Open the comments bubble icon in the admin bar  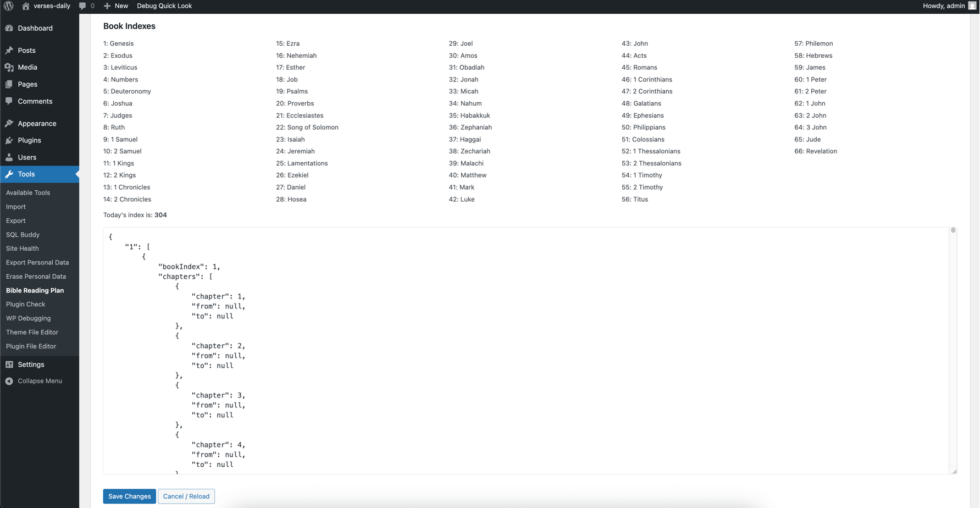coord(82,6)
